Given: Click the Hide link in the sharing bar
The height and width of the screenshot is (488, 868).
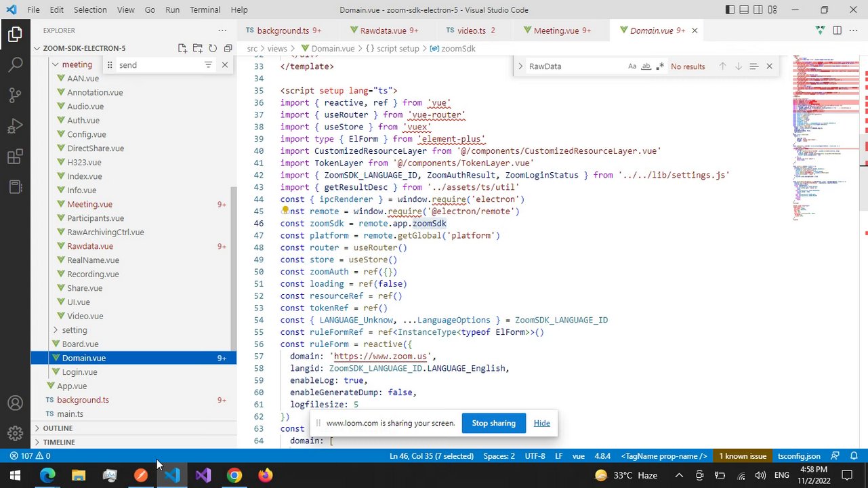Looking at the screenshot, I should [x=541, y=423].
